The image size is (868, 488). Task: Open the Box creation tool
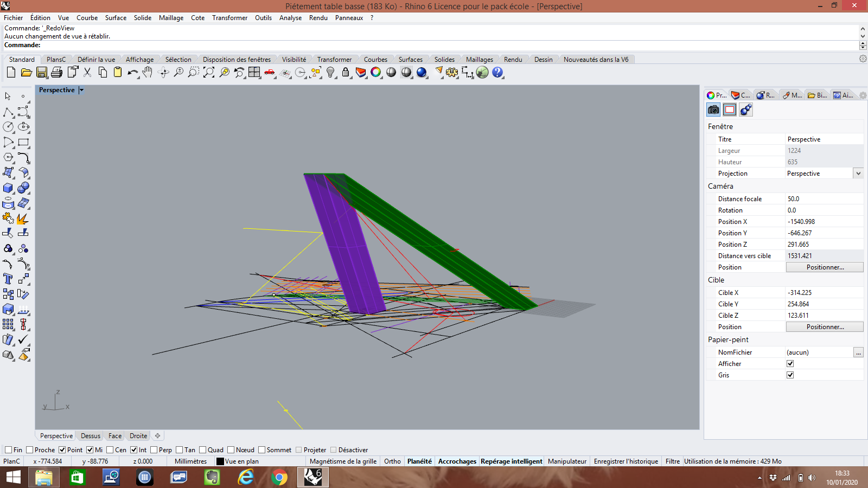click(x=8, y=188)
